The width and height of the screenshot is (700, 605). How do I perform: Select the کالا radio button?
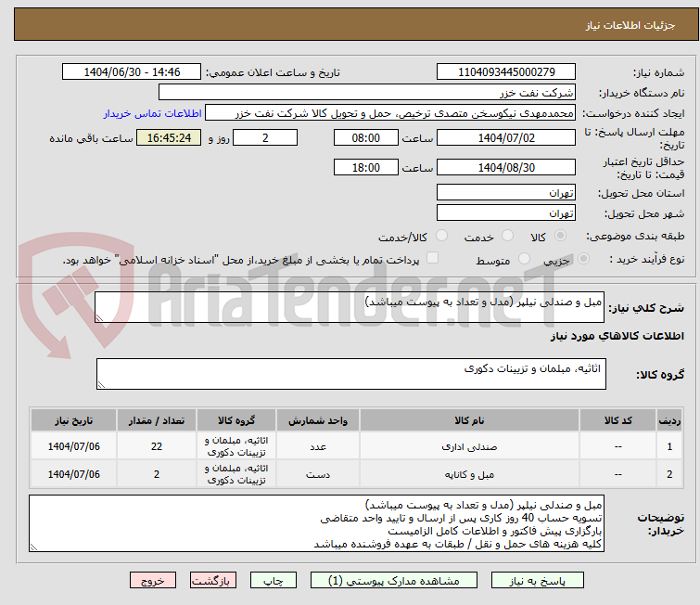(x=560, y=236)
